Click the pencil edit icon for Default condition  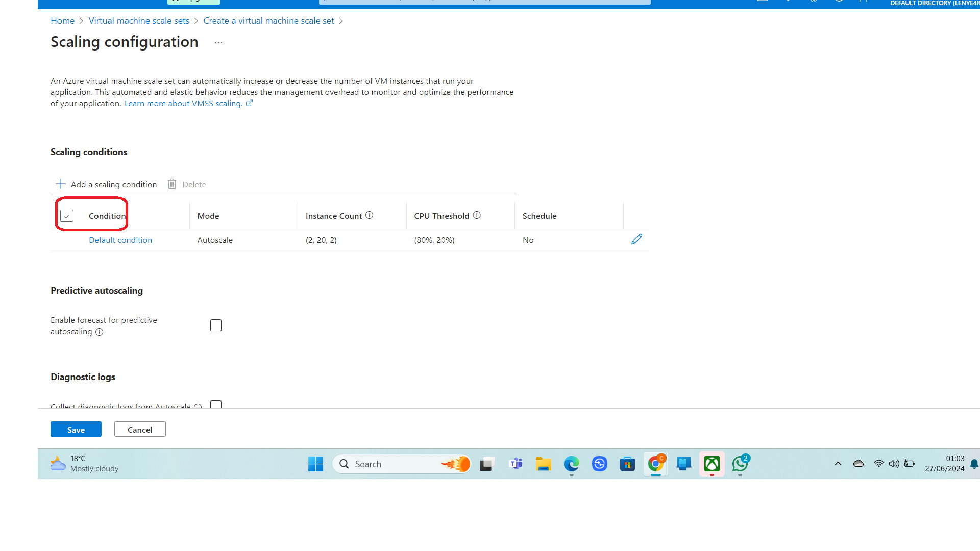636,239
